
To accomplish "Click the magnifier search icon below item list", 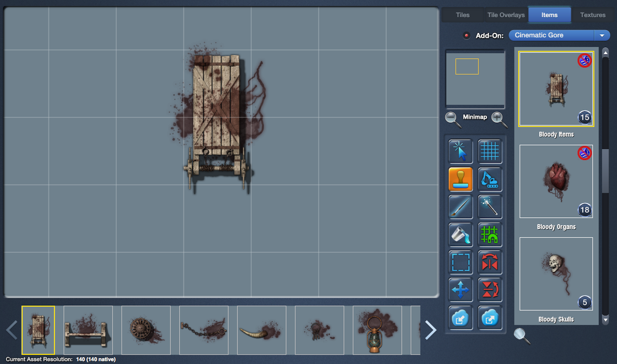I will [522, 336].
